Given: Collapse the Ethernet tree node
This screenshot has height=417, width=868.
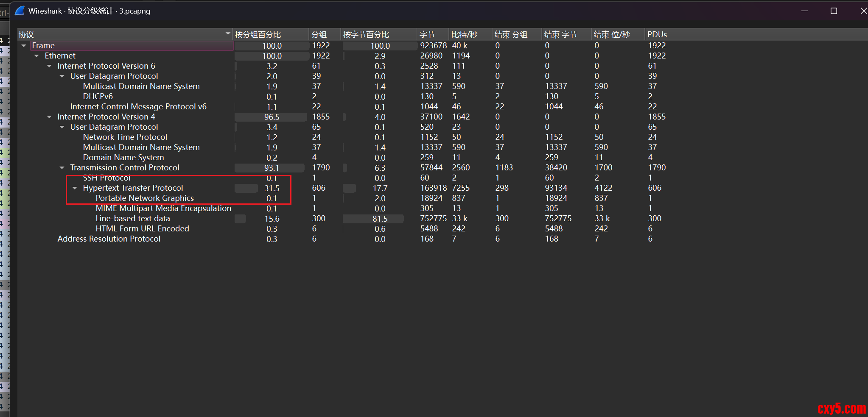Looking at the screenshot, I should [36, 56].
